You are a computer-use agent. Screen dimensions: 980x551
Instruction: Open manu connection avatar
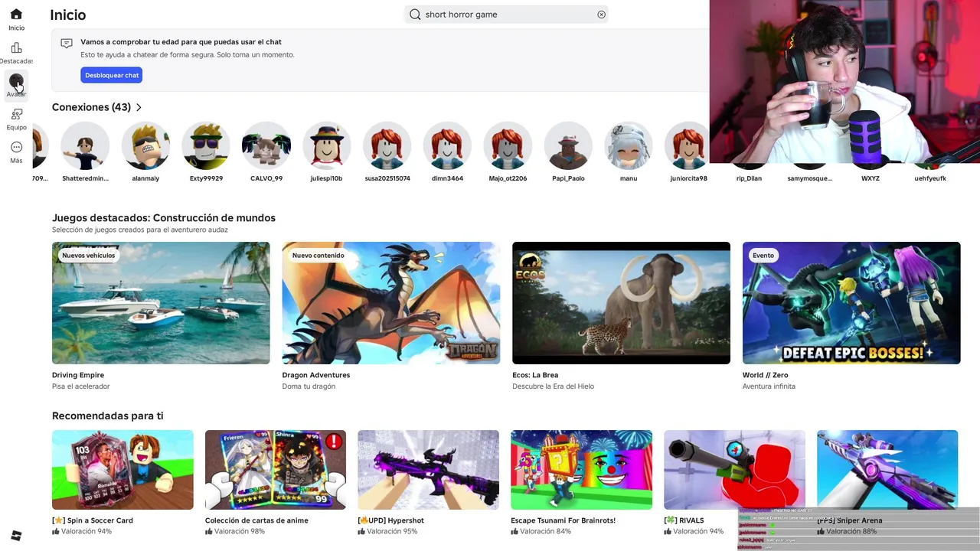pos(629,145)
